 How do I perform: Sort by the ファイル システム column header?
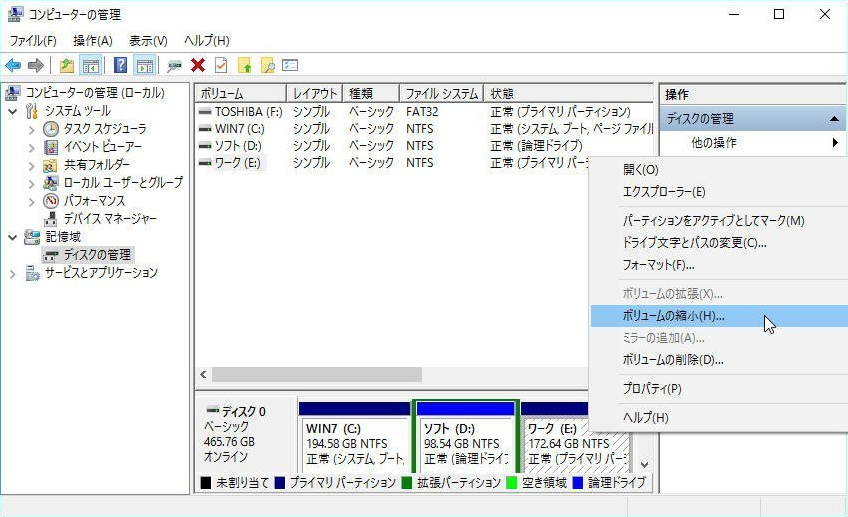[441, 94]
